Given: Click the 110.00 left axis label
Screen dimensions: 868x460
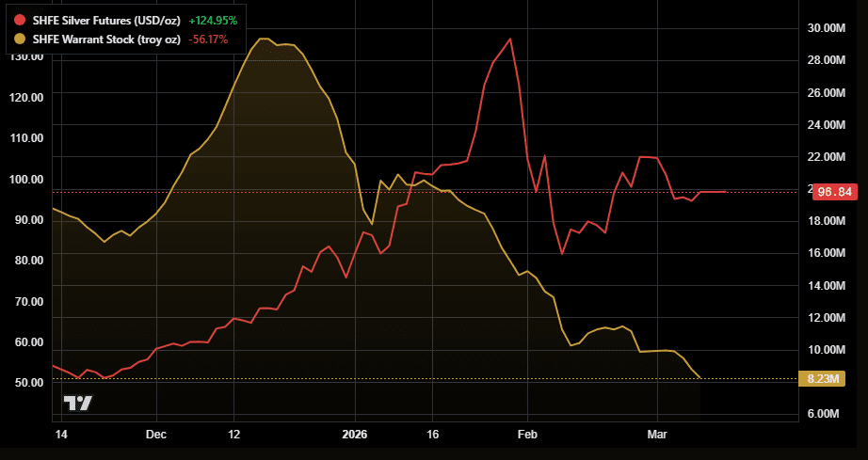Looking at the screenshot, I should pyautogui.click(x=27, y=138).
